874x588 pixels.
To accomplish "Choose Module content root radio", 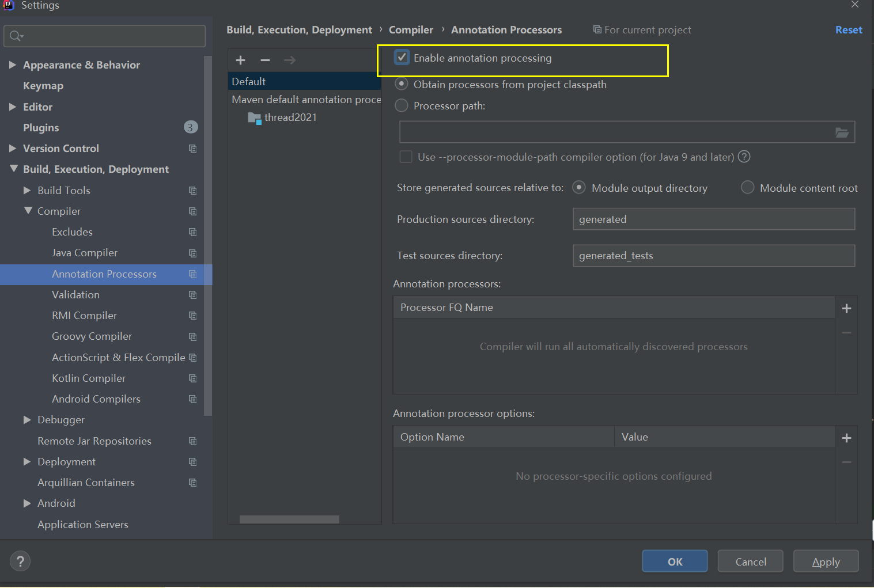I will [x=747, y=188].
